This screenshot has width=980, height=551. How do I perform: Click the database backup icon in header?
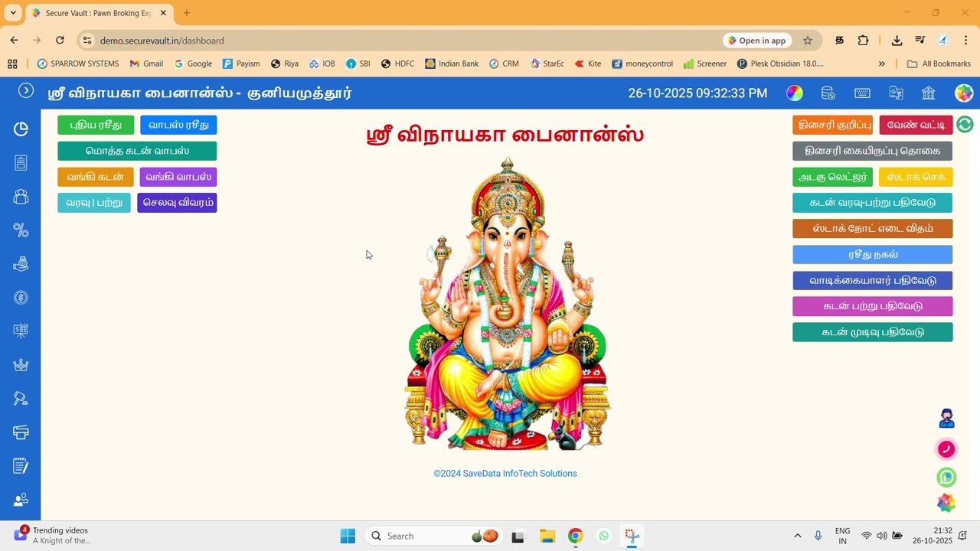coord(828,93)
